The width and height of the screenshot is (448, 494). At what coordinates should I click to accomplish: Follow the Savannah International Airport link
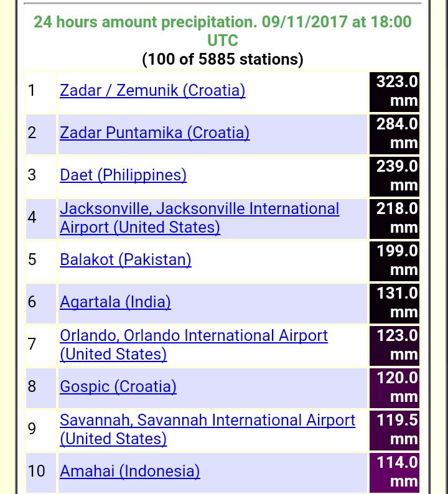tap(208, 429)
